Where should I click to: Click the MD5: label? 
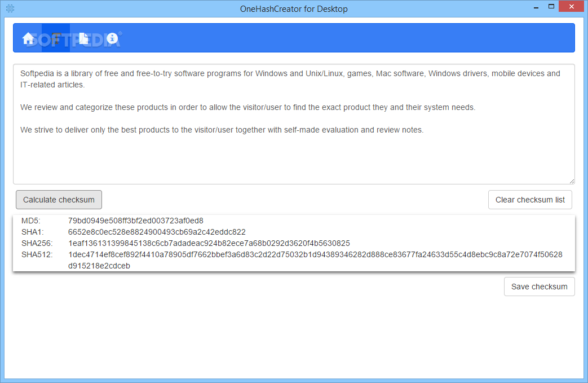(x=31, y=221)
